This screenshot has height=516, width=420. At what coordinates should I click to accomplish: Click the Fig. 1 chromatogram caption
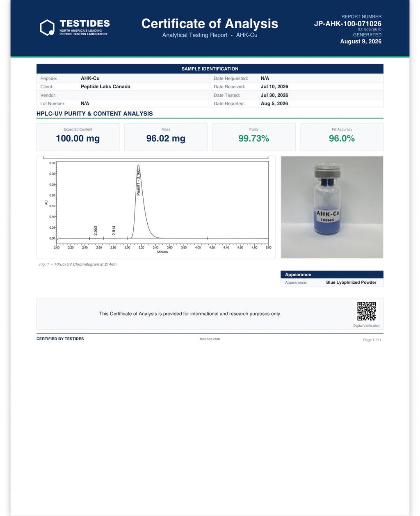click(x=78, y=264)
